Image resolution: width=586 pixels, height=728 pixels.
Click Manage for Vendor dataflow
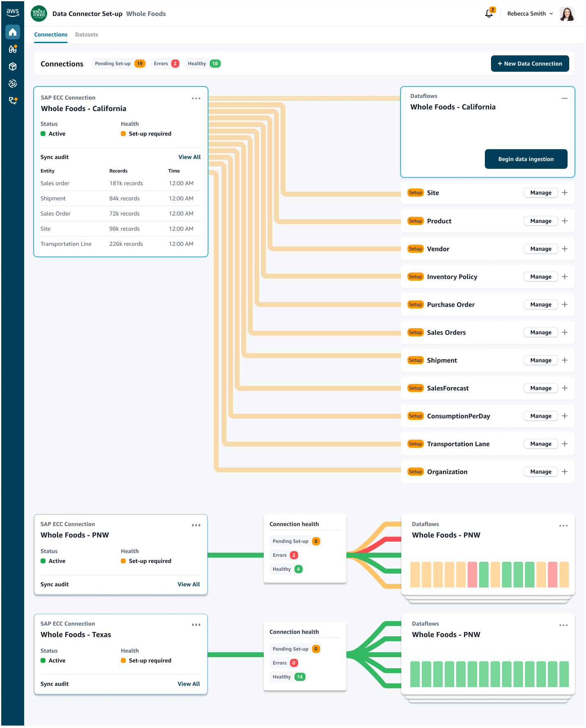[x=541, y=249]
